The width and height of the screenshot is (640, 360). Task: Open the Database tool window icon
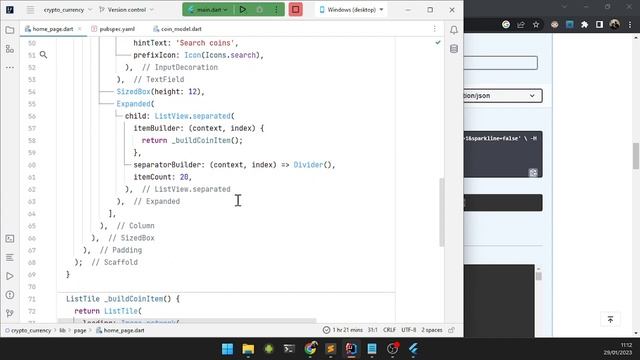coord(454,49)
